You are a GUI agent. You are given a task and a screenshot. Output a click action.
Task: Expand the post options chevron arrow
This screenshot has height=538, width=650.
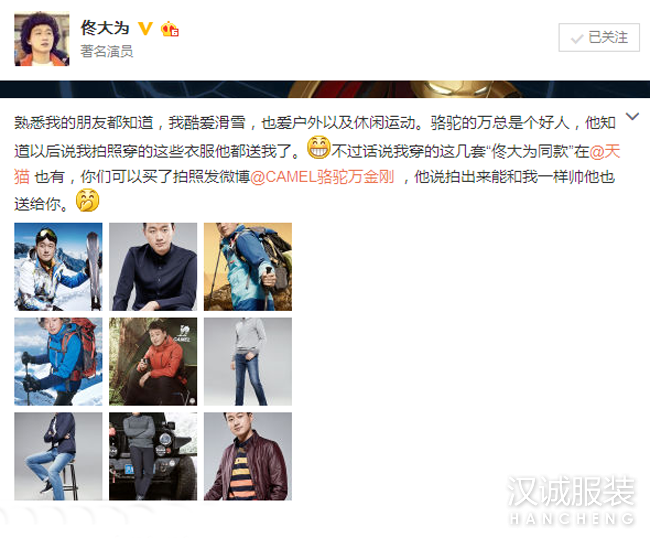pos(632,116)
